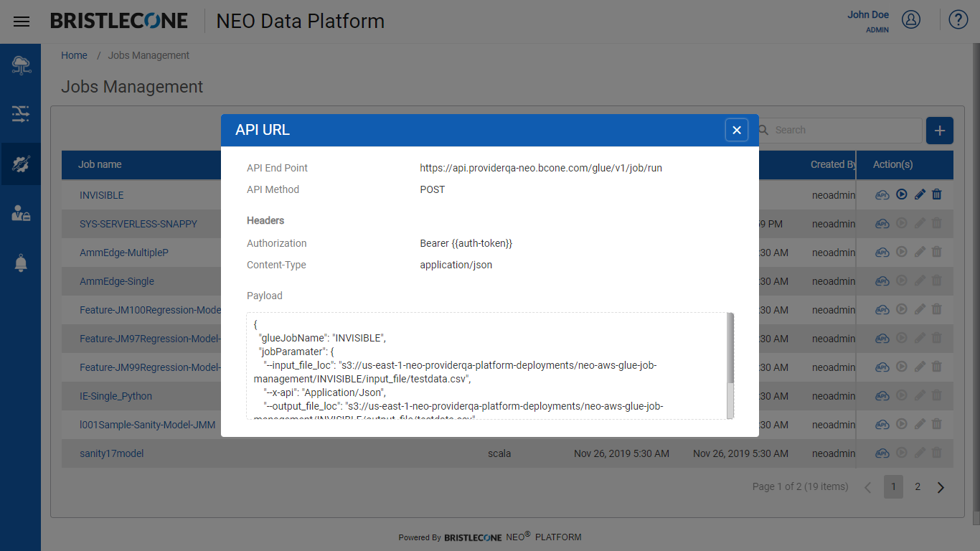Viewport: 980px width, 551px height.
Task: Click the Bearer {{auth-token}} value
Action: tap(466, 243)
